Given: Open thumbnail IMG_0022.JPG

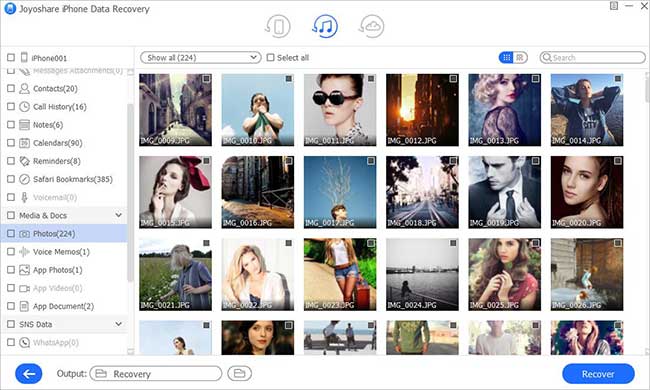Looking at the screenshot, I should click(x=257, y=274).
